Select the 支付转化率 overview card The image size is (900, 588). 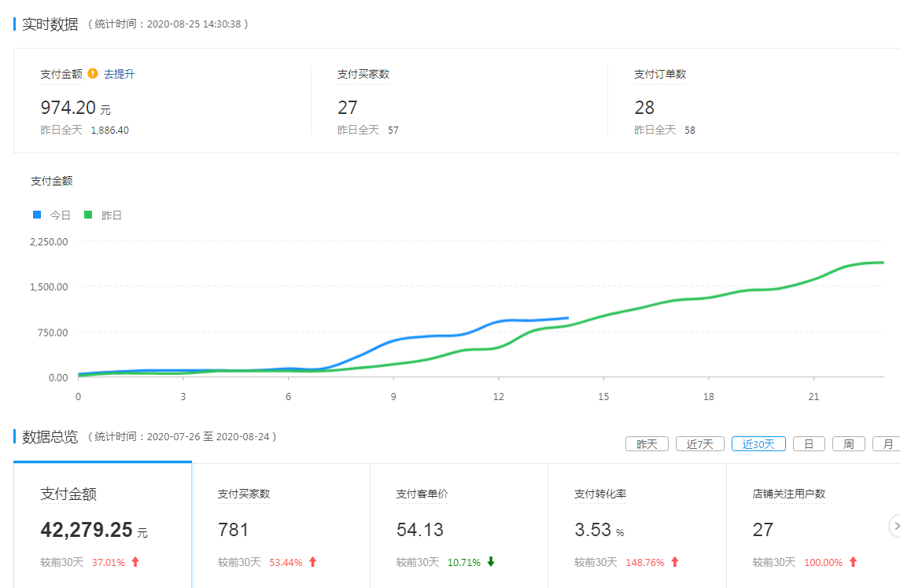[x=638, y=525]
